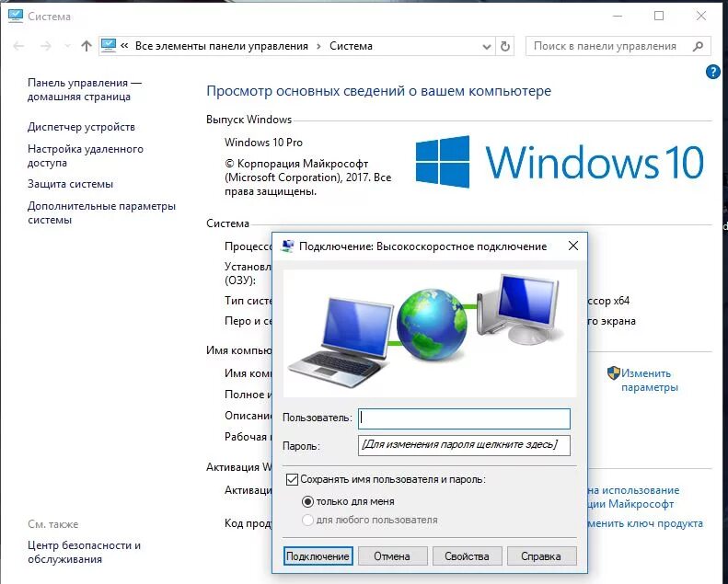Open help with the blue question mark icon
Image resolution: width=728 pixels, height=584 pixels.
[x=712, y=72]
